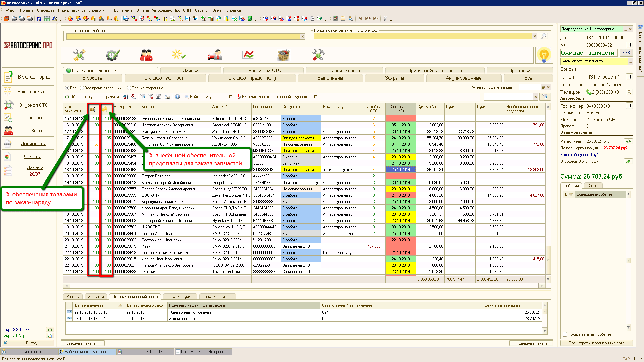The width and height of the screenshot is (644, 362).
Task: Open the closing date filter calendar picker
Action: pos(543,87)
